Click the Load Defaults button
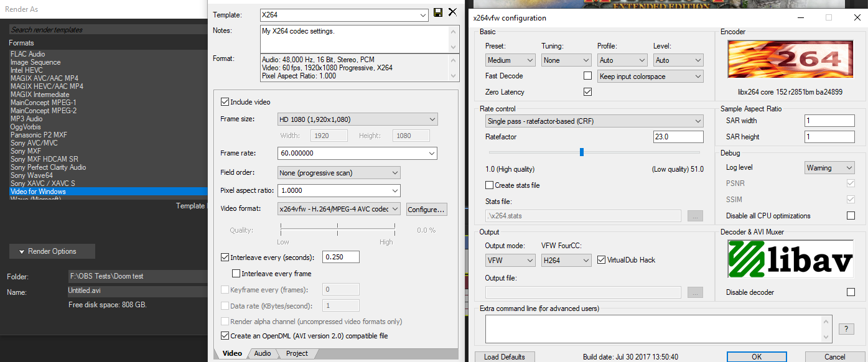Screen dimensions: 868x362 point(505,357)
